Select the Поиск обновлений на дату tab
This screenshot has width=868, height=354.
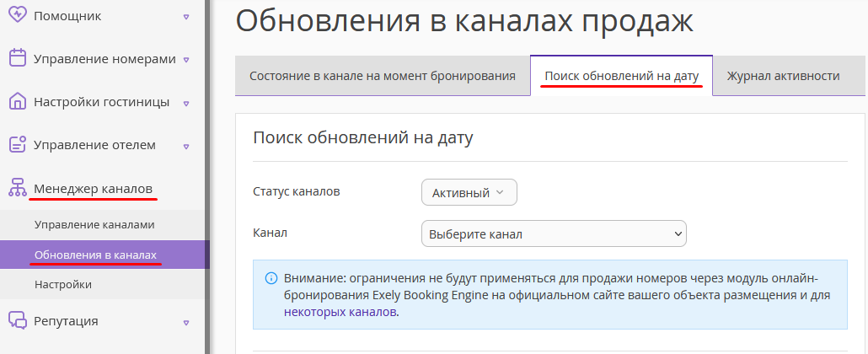[621, 76]
